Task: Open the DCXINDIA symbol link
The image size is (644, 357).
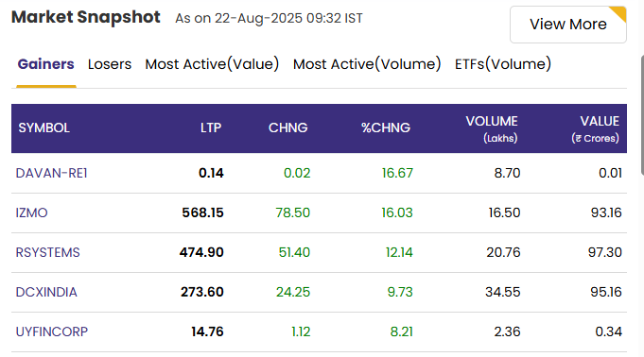Action: [46, 292]
